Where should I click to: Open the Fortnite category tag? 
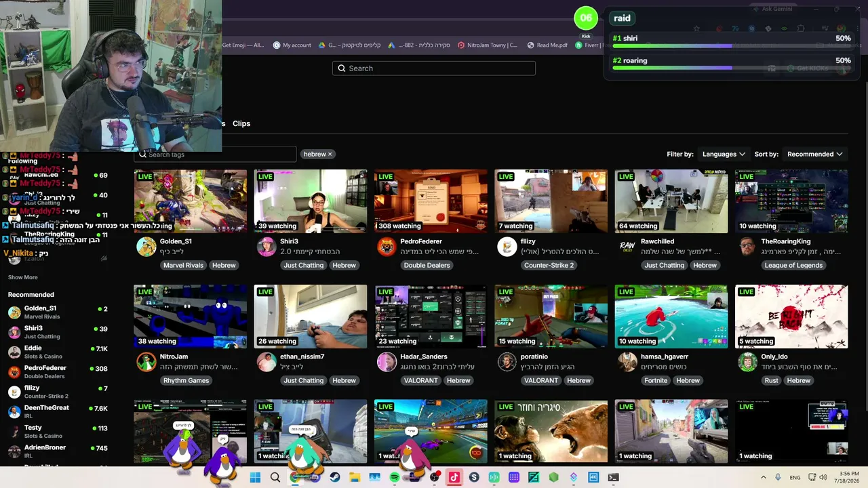(656, 380)
